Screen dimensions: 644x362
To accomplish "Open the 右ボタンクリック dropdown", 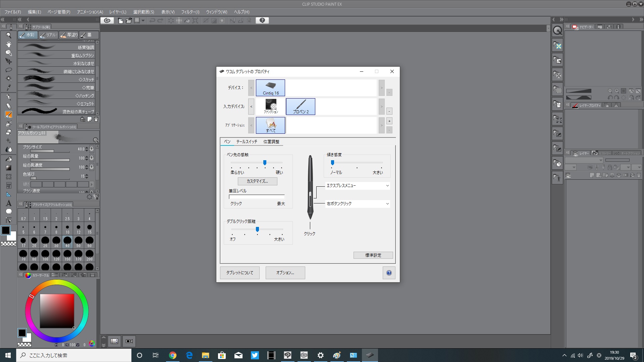I will click(x=387, y=204).
